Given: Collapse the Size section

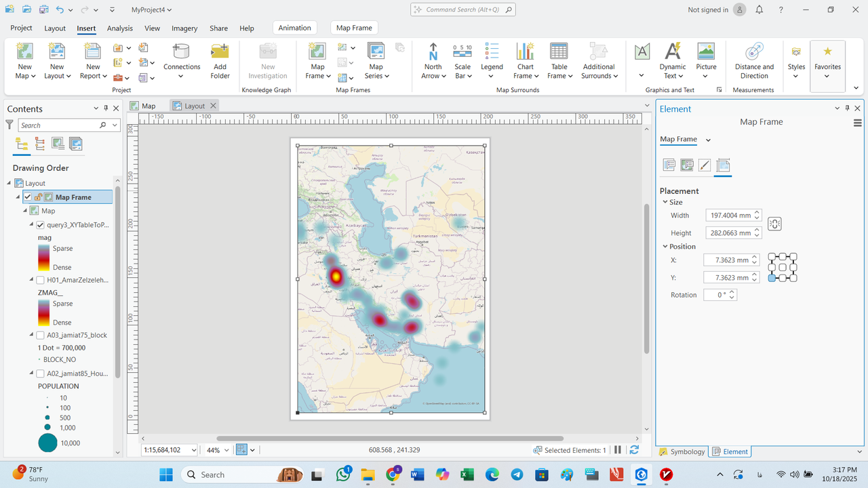Looking at the screenshot, I should (665, 202).
